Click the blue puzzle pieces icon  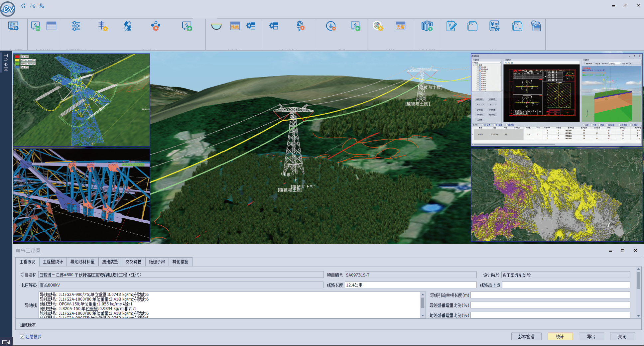coord(127,26)
